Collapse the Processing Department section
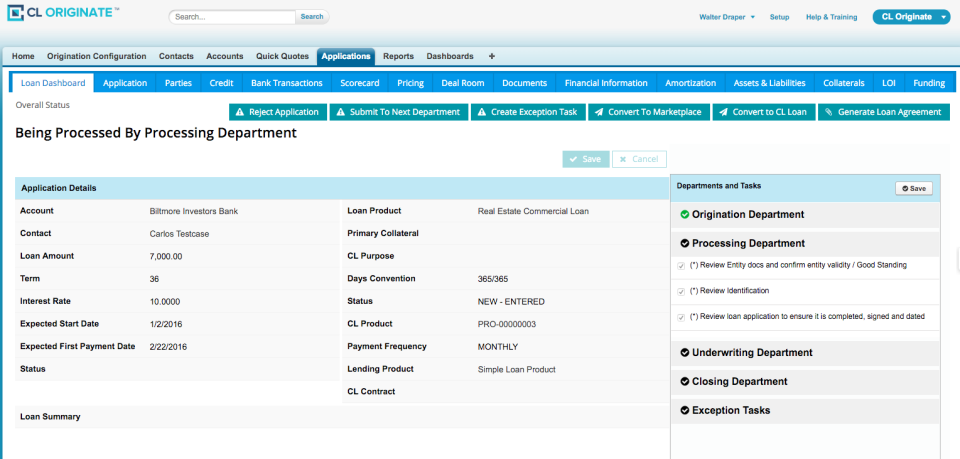960x459 pixels. pos(805,244)
